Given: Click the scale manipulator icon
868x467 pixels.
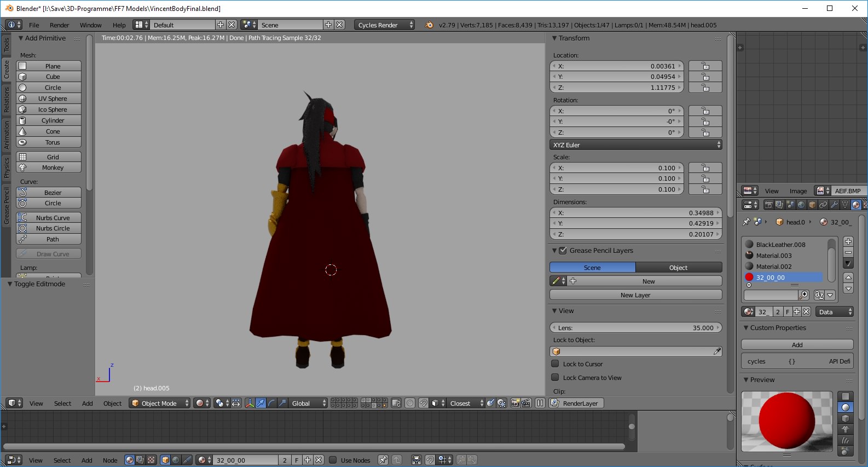Looking at the screenshot, I should pos(282,403).
